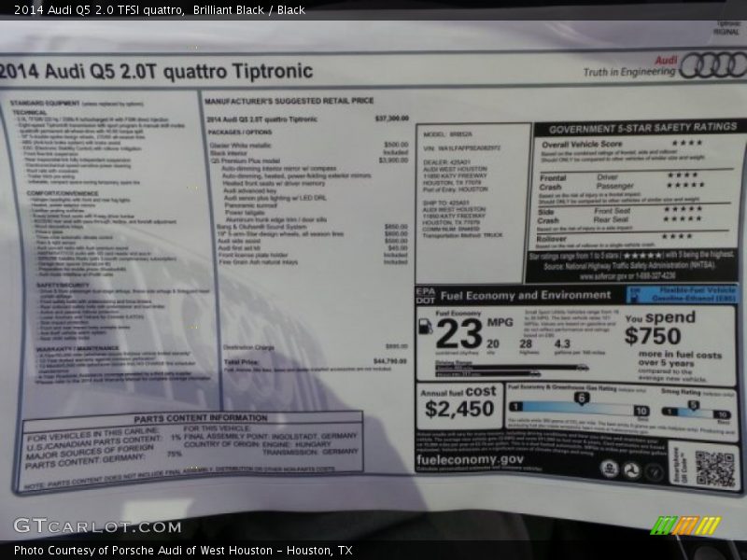
Task: Click the 'ENGINE: HUNGARY' origin text
Action: [x=297, y=444]
